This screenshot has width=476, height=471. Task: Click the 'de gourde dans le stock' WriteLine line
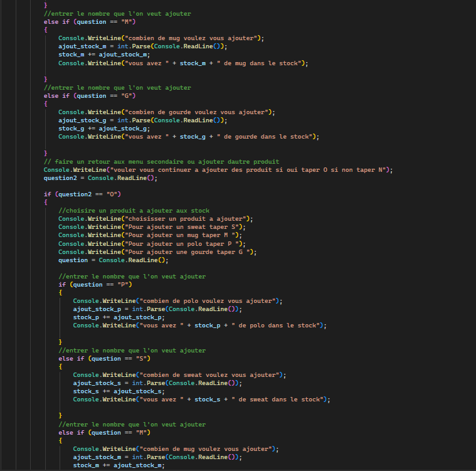click(x=188, y=136)
